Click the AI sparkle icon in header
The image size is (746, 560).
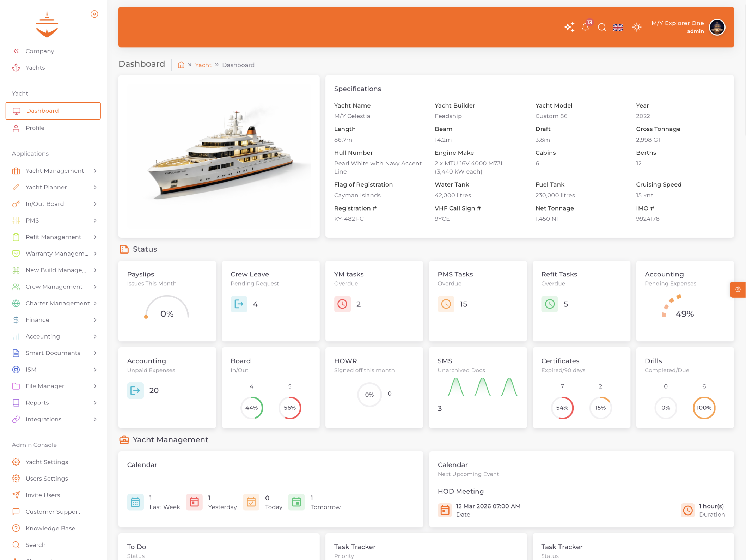coord(569,27)
